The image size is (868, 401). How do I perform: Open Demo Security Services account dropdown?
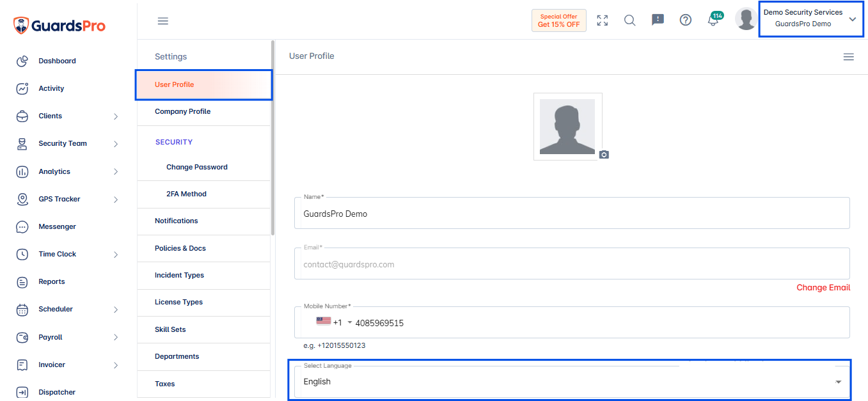click(809, 19)
